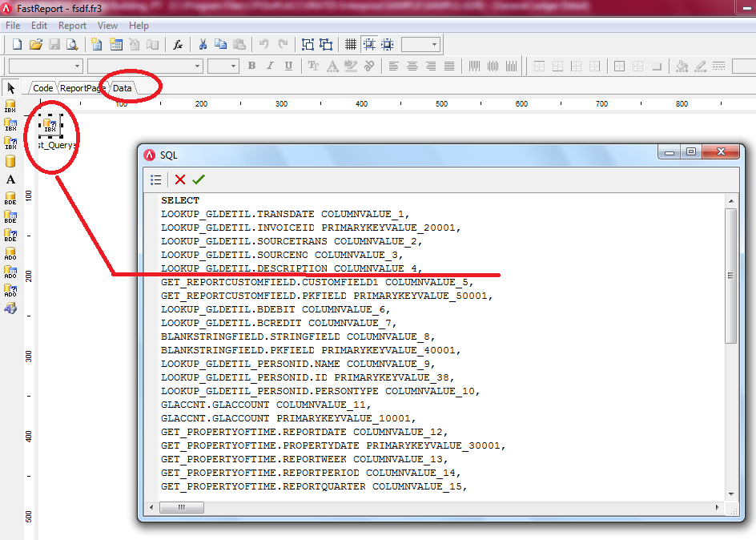The image size is (756, 540).
Task: Click the SQL window vertical scrollbar thumb
Action: pyautogui.click(x=730, y=276)
